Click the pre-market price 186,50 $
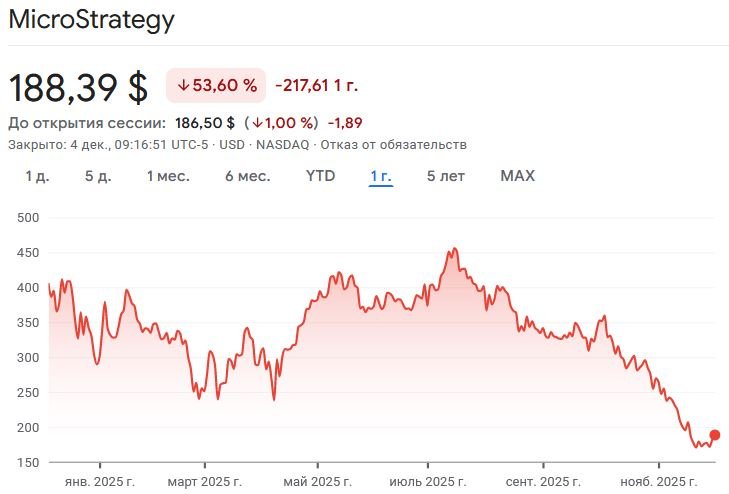This screenshot has height=494, width=729. [x=205, y=123]
